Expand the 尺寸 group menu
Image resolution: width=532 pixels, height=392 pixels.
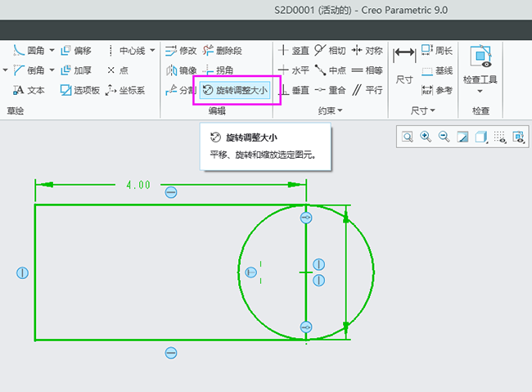click(422, 110)
